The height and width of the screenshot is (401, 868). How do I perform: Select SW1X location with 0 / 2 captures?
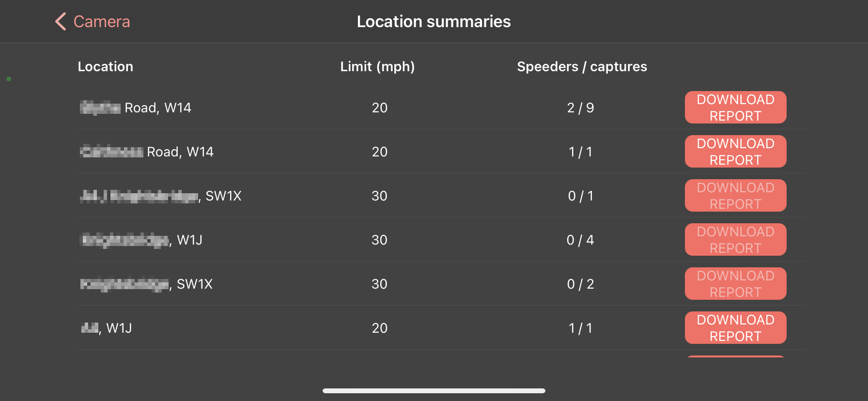coord(146,284)
